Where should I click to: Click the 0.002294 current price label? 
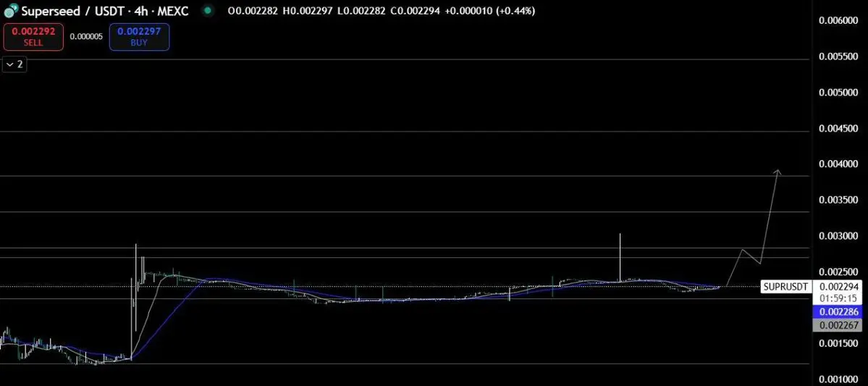(838, 287)
